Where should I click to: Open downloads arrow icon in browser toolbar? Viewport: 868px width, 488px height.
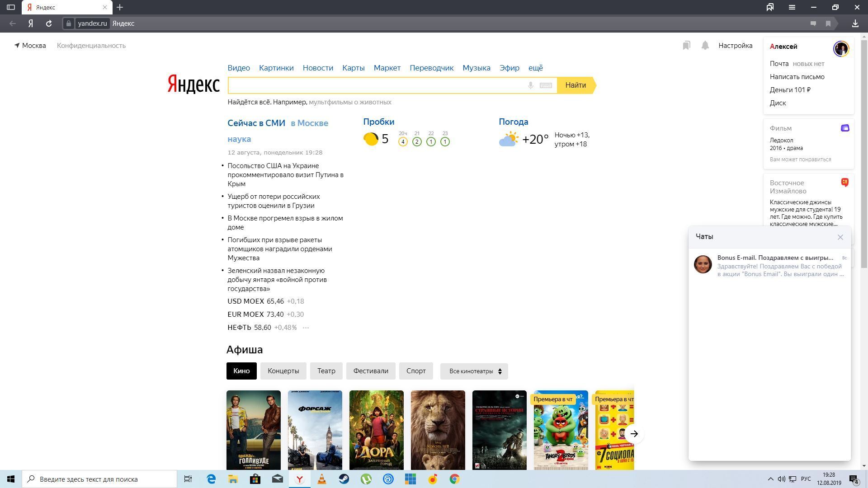pos(855,23)
